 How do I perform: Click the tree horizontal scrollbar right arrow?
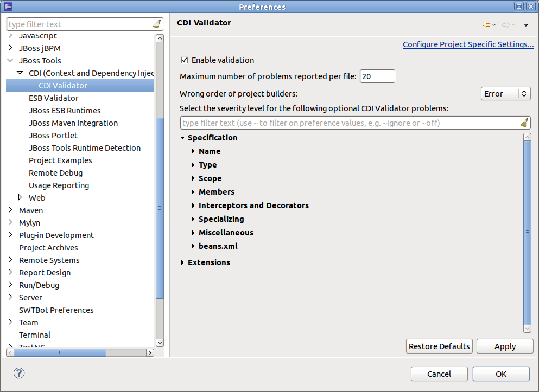(x=150, y=352)
